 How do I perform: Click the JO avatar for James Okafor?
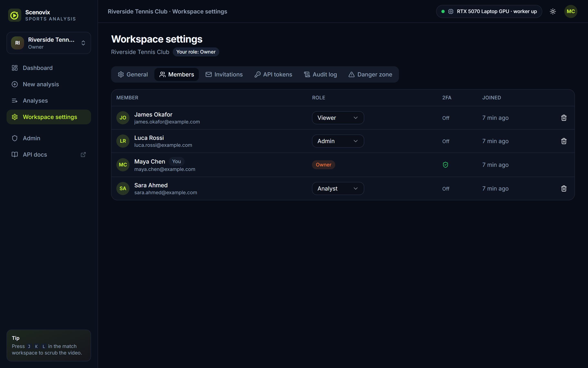click(x=123, y=118)
